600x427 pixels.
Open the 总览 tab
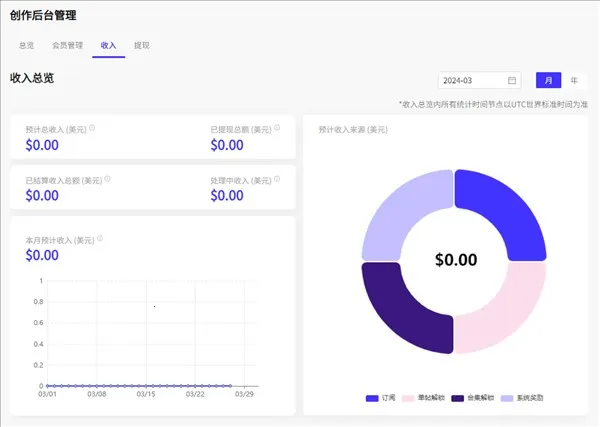tap(27, 45)
